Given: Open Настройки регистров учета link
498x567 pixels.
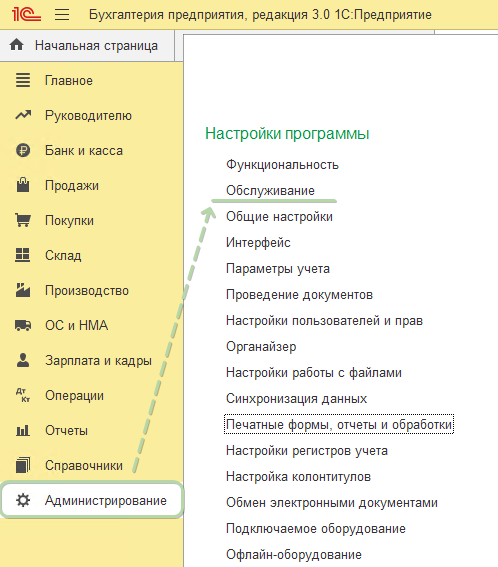Looking at the screenshot, I should pos(307,451).
